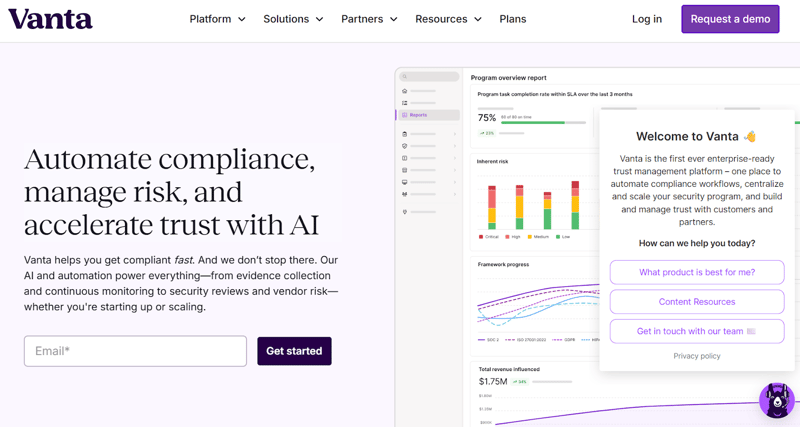This screenshot has width=800, height=427.
Task: Choose "What product is best for me?"
Action: pos(697,272)
